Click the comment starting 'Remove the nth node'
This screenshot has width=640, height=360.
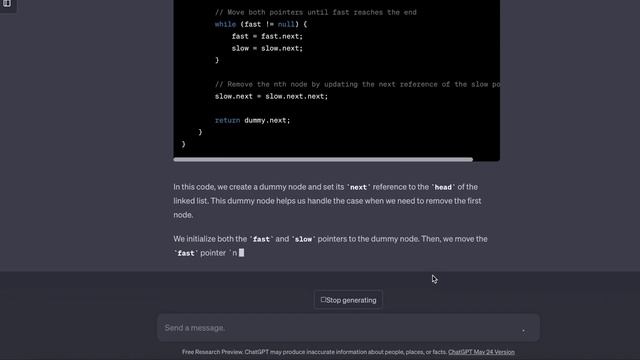(x=357, y=84)
